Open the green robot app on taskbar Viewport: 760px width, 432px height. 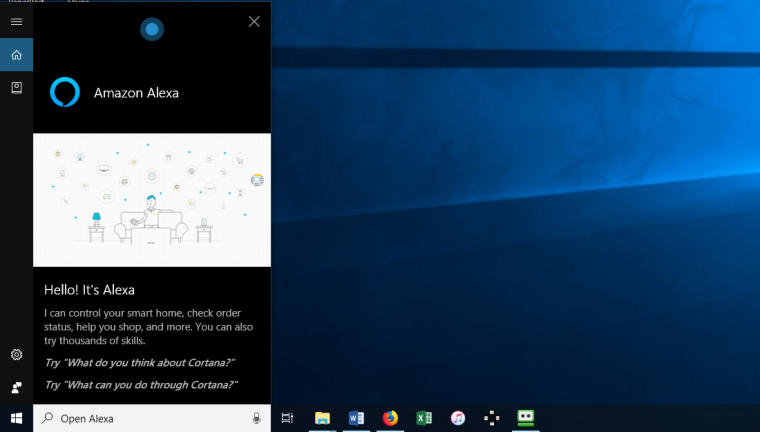pyautogui.click(x=525, y=418)
